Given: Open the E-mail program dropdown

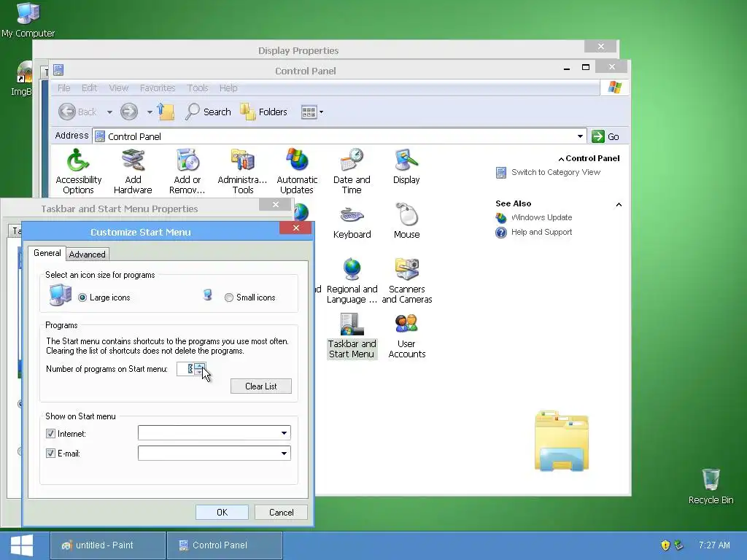Looking at the screenshot, I should (284, 454).
